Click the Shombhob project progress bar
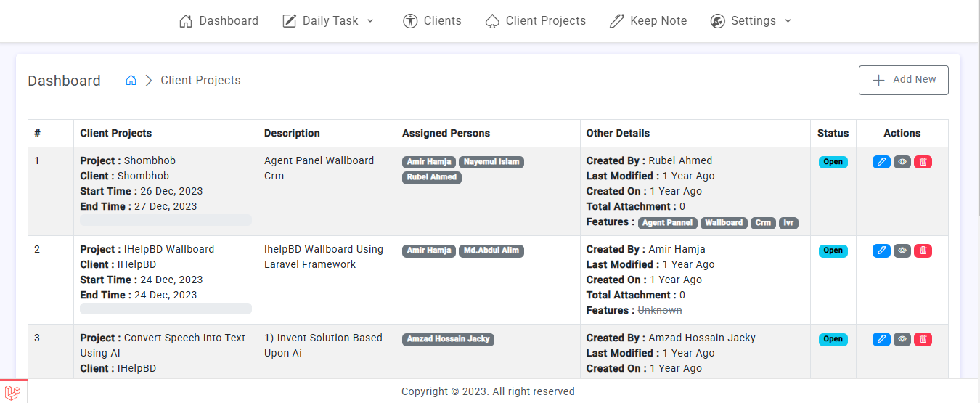This screenshot has height=403, width=980. click(x=166, y=220)
